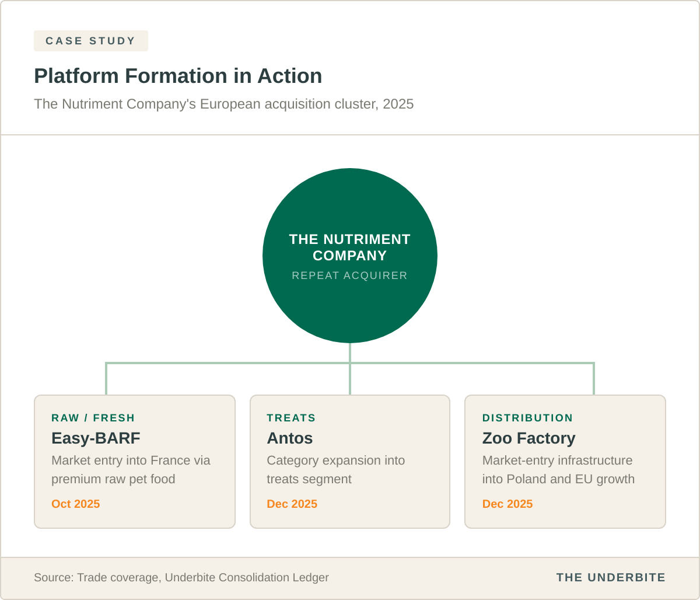Click the Source trade coverage footer text

click(181, 577)
